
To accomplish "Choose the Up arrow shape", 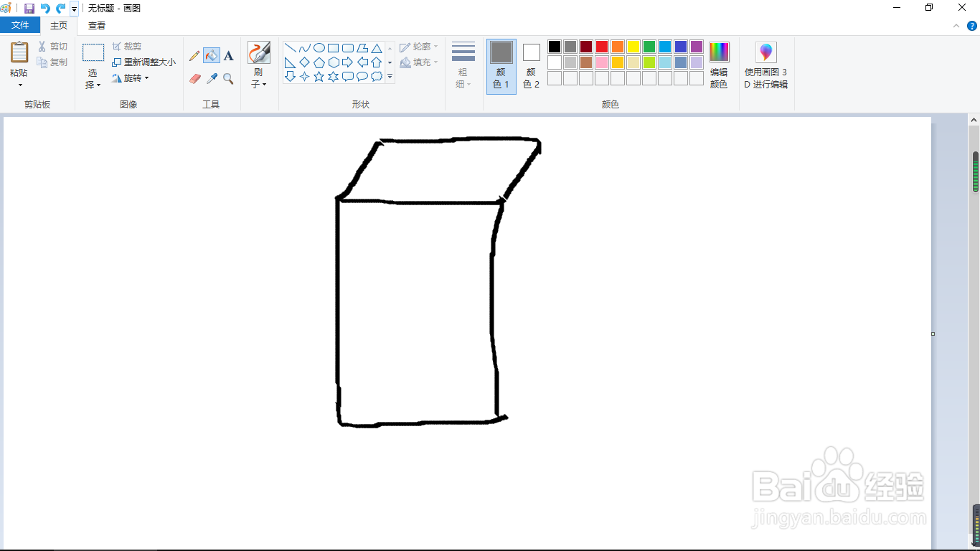I will [x=377, y=62].
